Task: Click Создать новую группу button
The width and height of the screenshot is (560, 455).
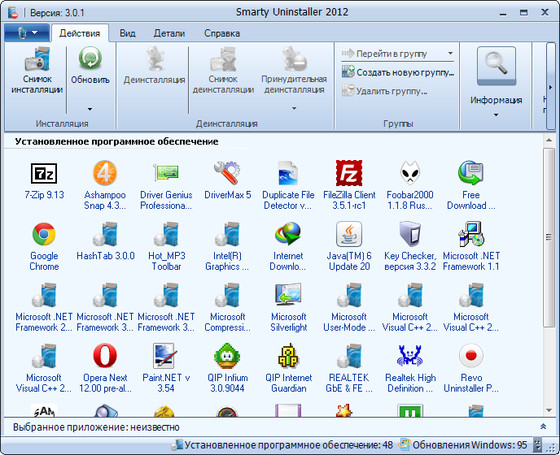Action: click(x=398, y=72)
